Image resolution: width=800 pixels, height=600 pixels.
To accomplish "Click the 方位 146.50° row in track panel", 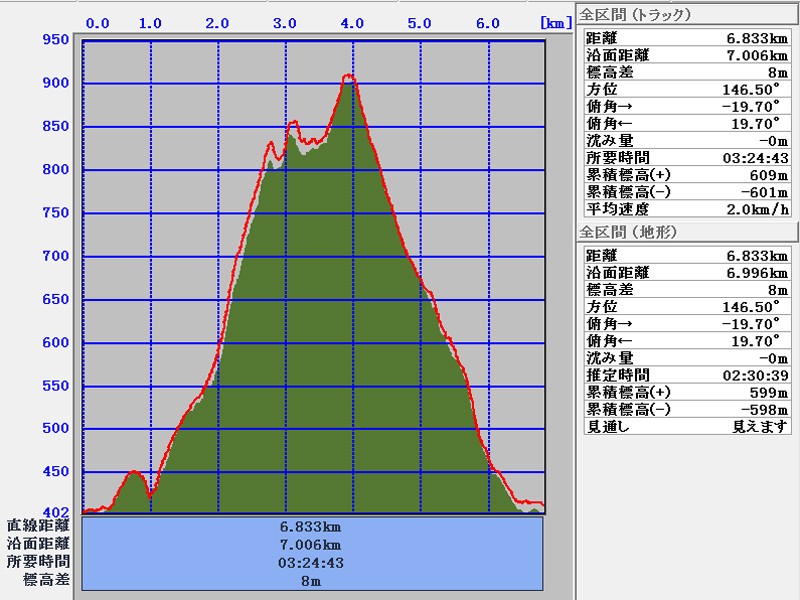I will tap(687, 90).
